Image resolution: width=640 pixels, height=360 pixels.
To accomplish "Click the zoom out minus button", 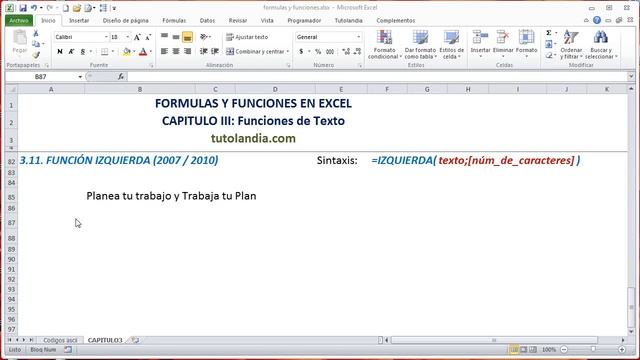I will [x=564, y=350].
